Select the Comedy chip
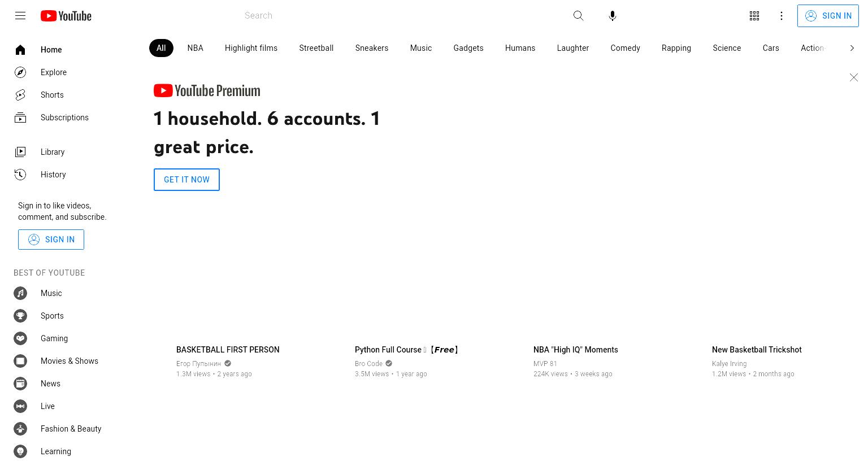This screenshot has width=868, height=461. [x=626, y=48]
